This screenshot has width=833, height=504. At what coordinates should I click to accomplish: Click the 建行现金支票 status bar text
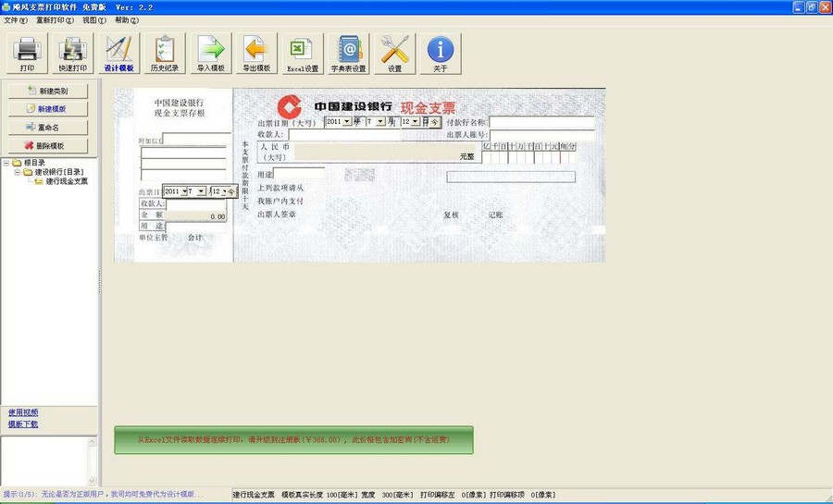click(x=254, y=495)
